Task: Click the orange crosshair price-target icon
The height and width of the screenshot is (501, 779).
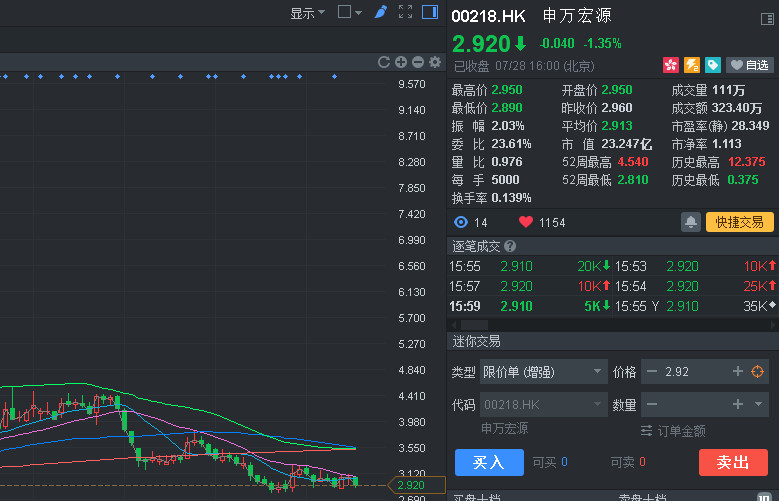Action: [x=758, y=371]
